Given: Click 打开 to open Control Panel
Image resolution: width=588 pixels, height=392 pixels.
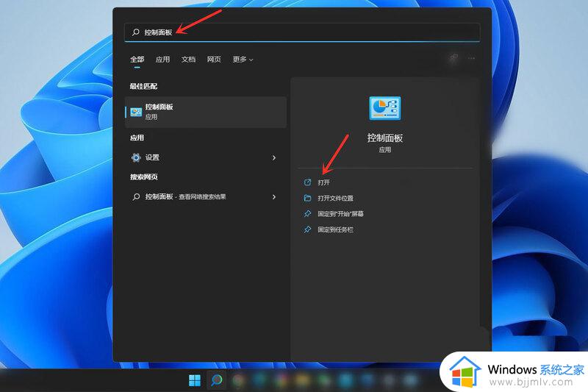Looking at the screenshot, I should tap(324, 182).
